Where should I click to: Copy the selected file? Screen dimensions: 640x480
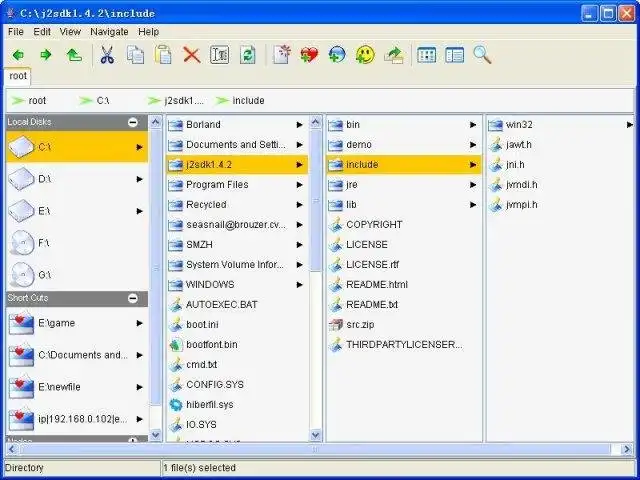coord(135,55)
